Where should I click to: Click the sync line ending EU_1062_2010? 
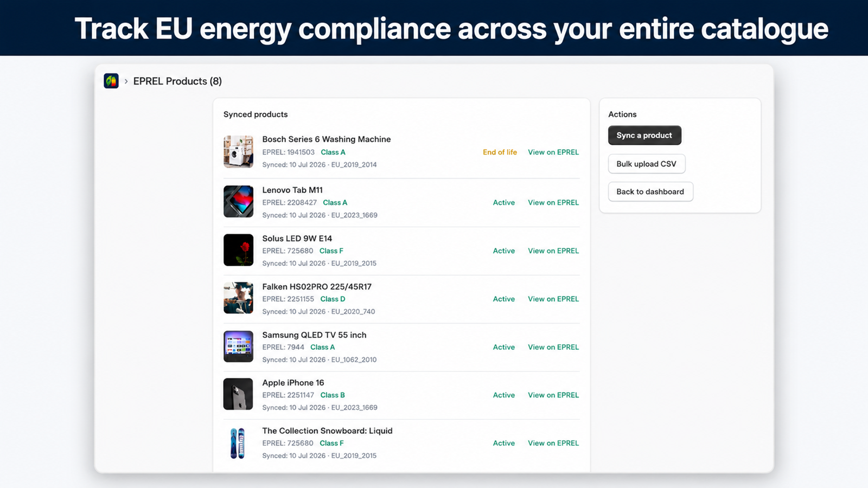[320, 360]
